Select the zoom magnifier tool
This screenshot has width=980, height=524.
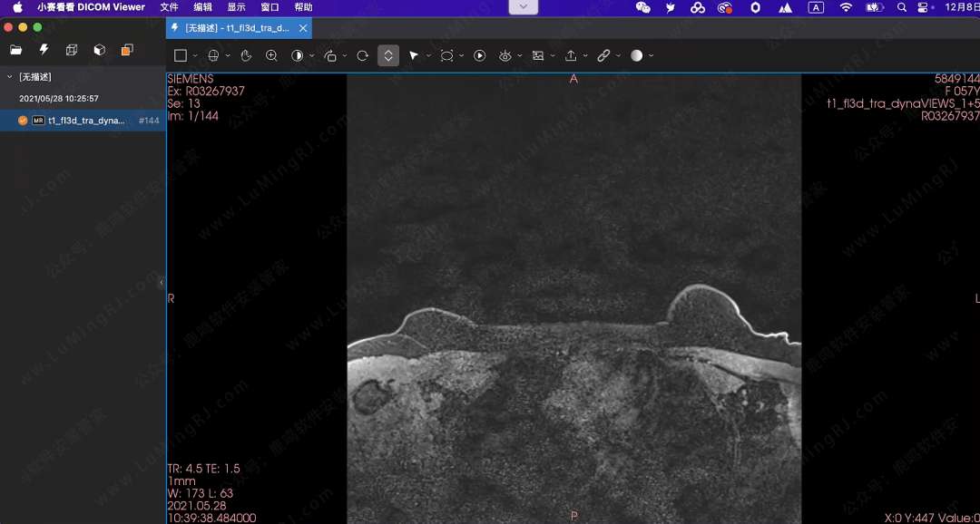(271, 56)
